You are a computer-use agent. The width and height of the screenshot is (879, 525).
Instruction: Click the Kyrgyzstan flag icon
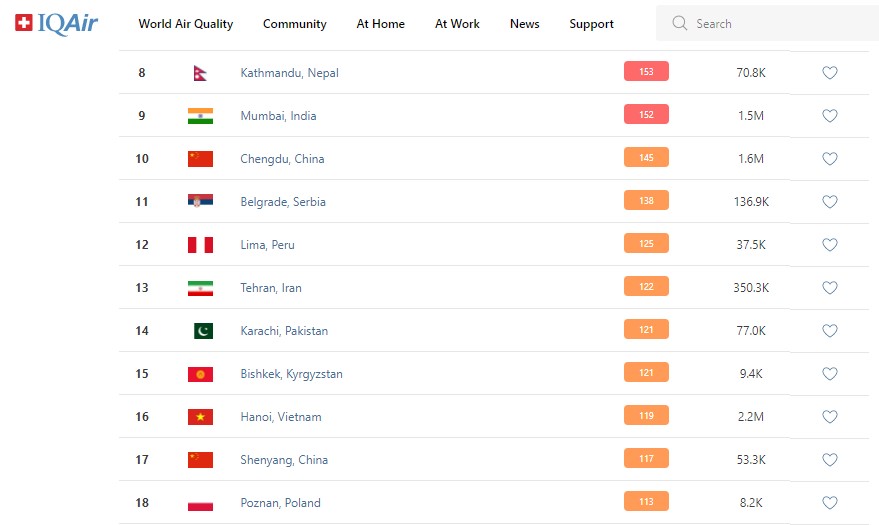click(x=200, y=374)
